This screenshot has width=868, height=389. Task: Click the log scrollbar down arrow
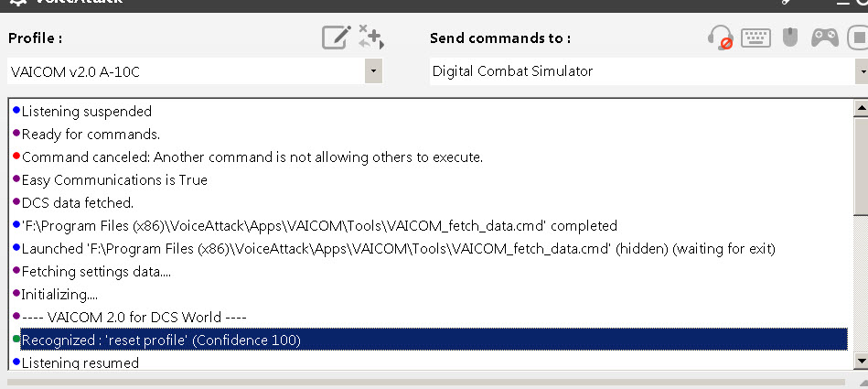[861, 362]
